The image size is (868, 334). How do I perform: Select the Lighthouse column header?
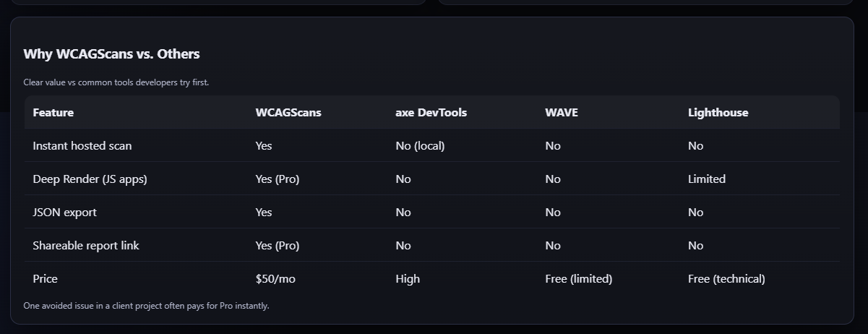click(718, 113)
